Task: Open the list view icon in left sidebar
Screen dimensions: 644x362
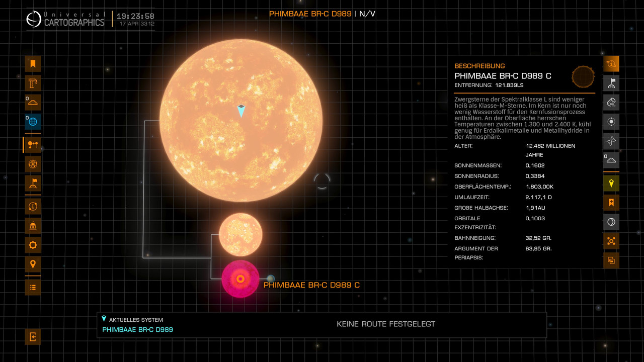Action: pyautogui.click(x=33, y=287)
